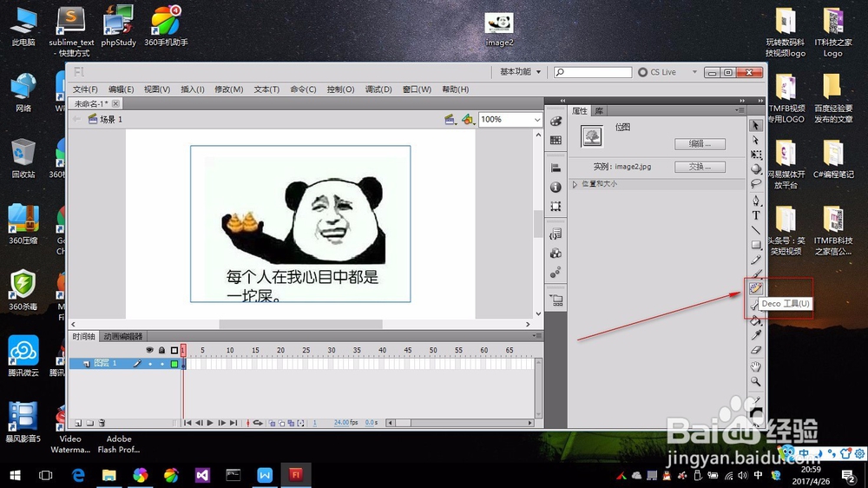Toggle outline square for 图层 1
Screen dimensions: 868x488
point(174,364)
